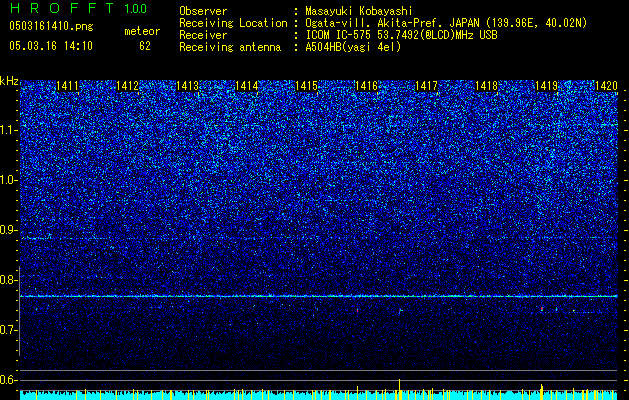Click the kHz axis unit label
Image resolution: width=629 pixels, height=400 pixels.
(9, 81)
